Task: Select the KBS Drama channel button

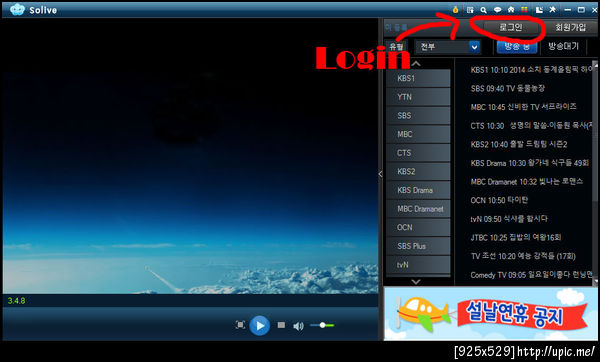Action: (x=418, y=190)
